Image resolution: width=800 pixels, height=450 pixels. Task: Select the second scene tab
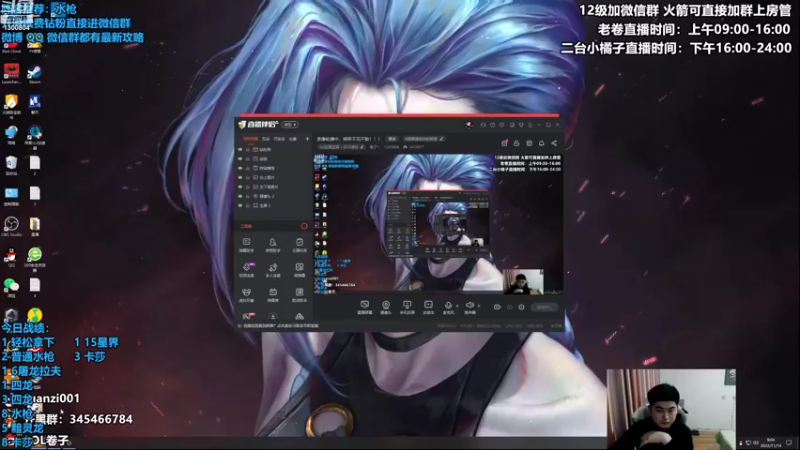(x=266, y=139)
